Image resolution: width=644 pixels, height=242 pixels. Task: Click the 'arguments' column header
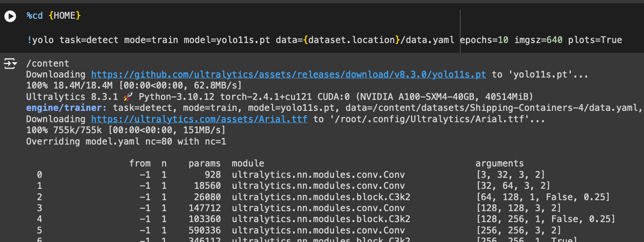(x=500, y=163)
